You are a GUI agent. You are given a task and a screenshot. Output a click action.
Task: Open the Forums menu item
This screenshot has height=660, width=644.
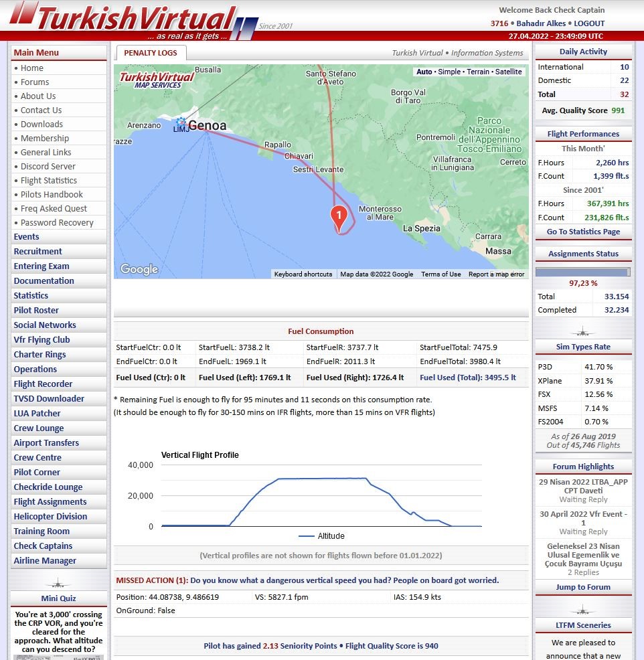click(35, 82)
